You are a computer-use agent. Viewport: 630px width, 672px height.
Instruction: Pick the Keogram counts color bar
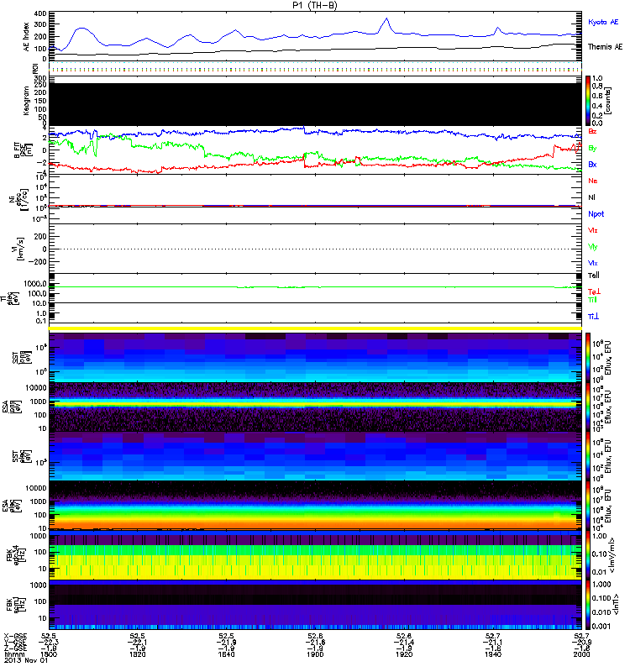click(587, 100)
